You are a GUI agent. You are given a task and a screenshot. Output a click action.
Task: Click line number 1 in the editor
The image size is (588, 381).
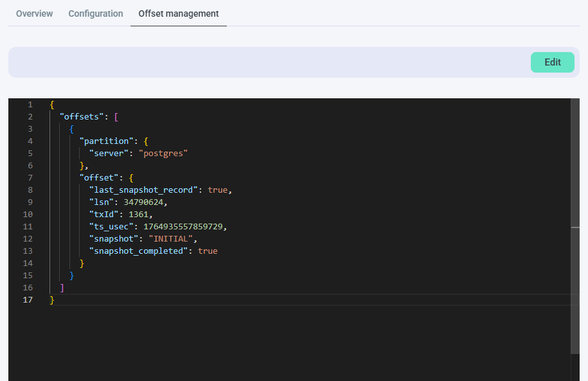click(30, 104)
